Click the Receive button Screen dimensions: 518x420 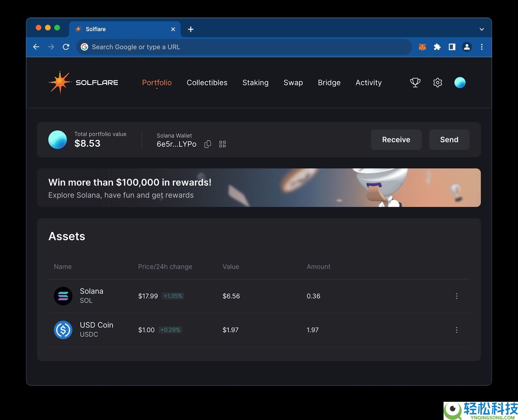click(396, 140)
